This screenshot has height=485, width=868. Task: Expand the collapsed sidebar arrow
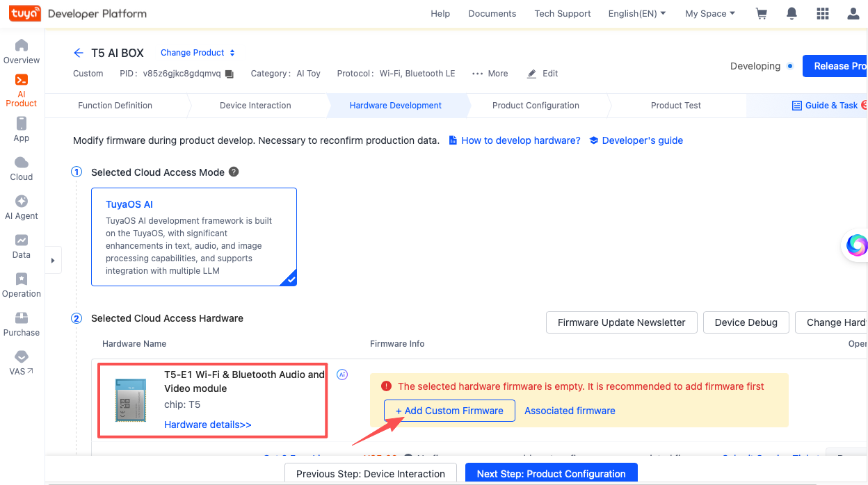point(54,261)
